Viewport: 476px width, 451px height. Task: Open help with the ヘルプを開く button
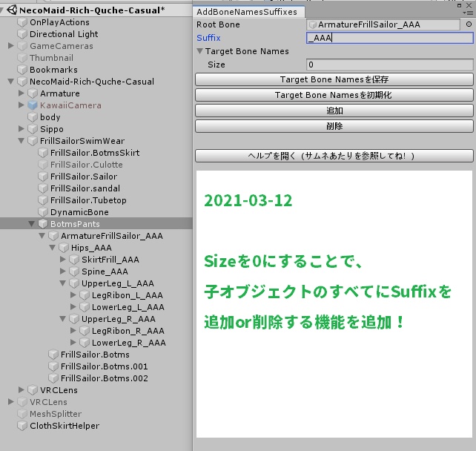point(334,156)
